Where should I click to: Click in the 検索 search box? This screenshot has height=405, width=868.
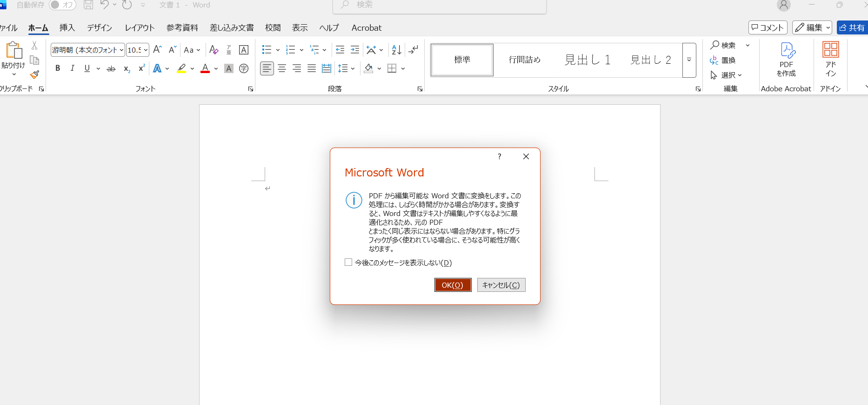[x=440, y=5]
